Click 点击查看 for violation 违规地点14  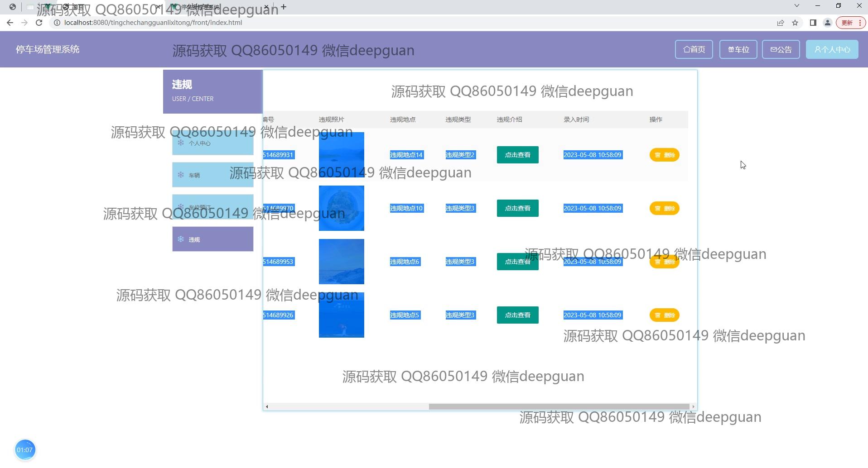(x=517, y=155)
